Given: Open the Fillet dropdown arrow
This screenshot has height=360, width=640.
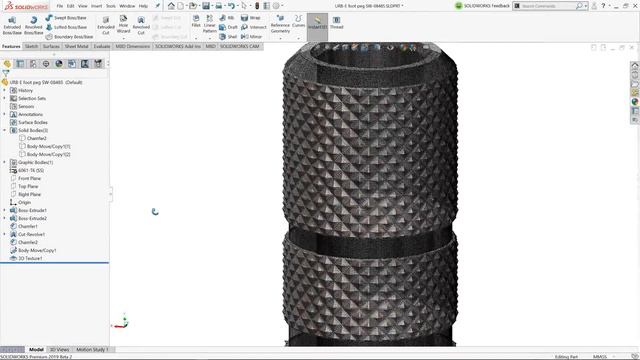Looking at the screenshot, I should (x=196, y=38).
